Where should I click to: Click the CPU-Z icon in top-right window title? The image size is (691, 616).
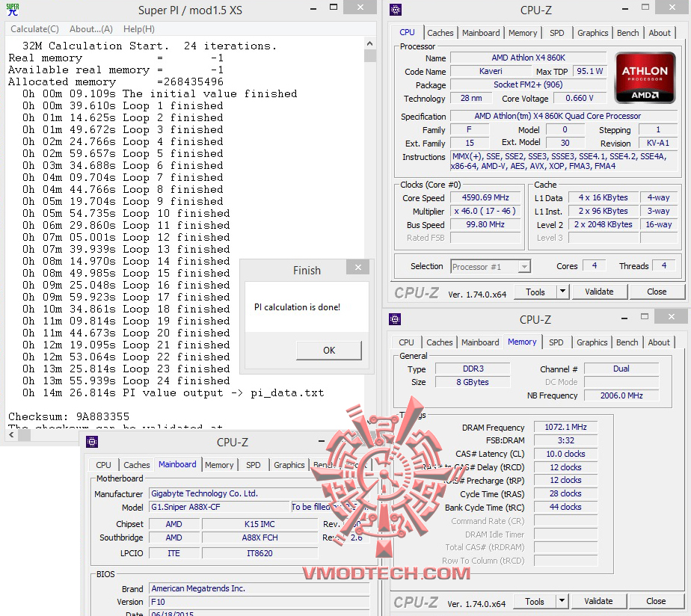point(396,10)
